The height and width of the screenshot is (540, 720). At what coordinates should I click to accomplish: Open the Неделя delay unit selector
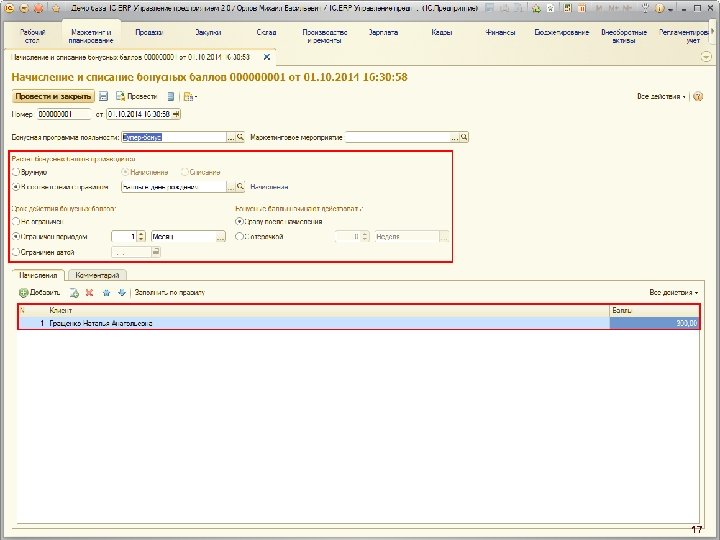coord(444,236)
